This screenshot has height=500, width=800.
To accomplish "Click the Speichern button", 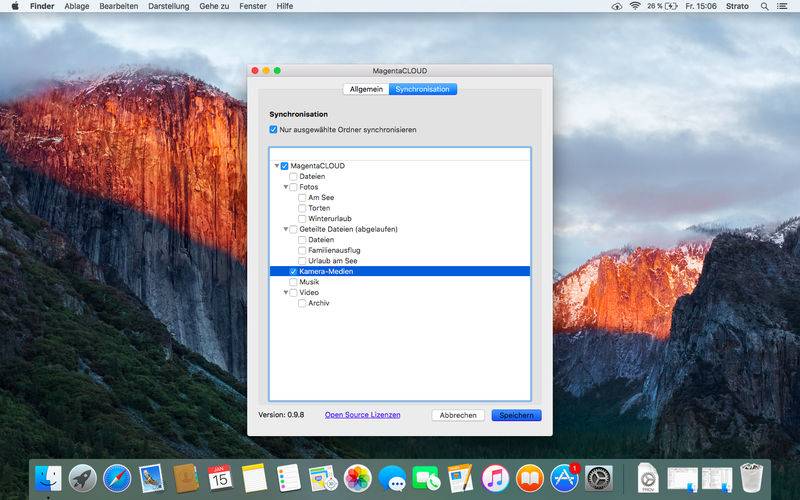I will click(x=516, y=415).
